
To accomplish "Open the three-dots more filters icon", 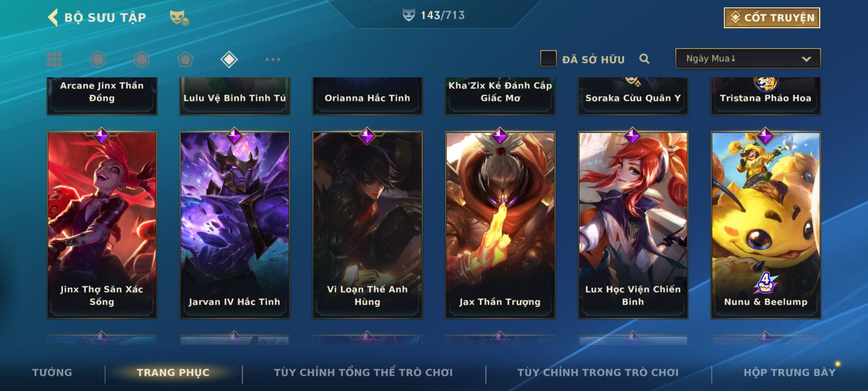I will (x=273, y=59).
